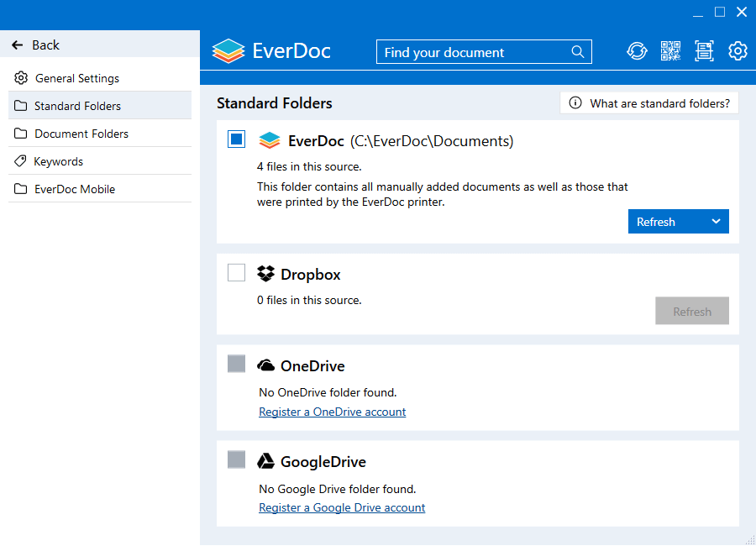This screenshot has height=546, width=756.
Task: Click the search magnifier icon
Action: (x=578, y=51)
